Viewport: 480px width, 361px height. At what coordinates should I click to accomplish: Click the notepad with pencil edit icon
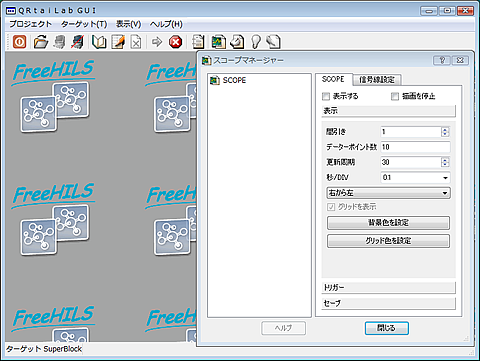[x=118, y=42]
